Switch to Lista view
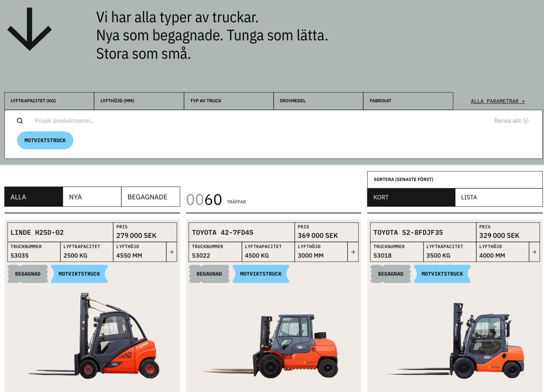Viewport: 544px width, 392px height. pos(498,197)
